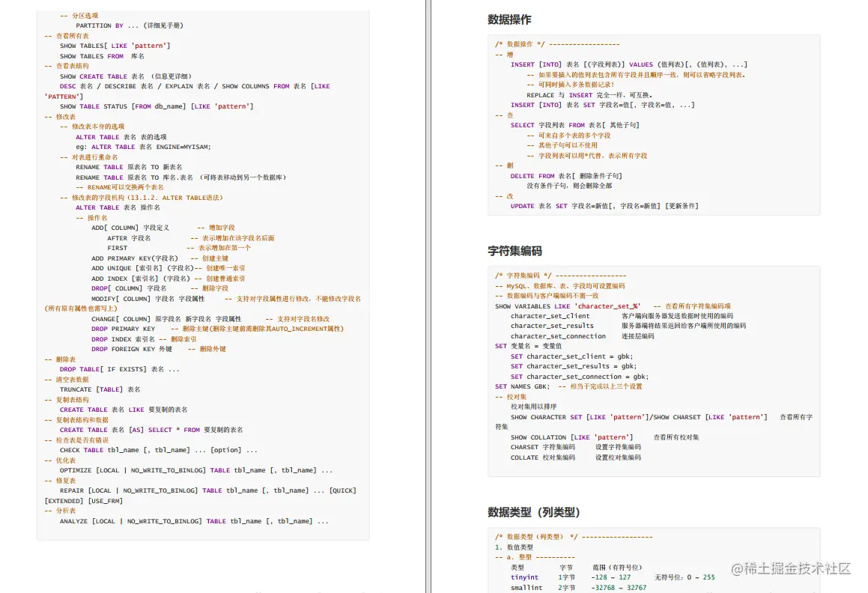Click "CREATE TABLE 表名 [AS] SELECT *" line

coord(151,430)
